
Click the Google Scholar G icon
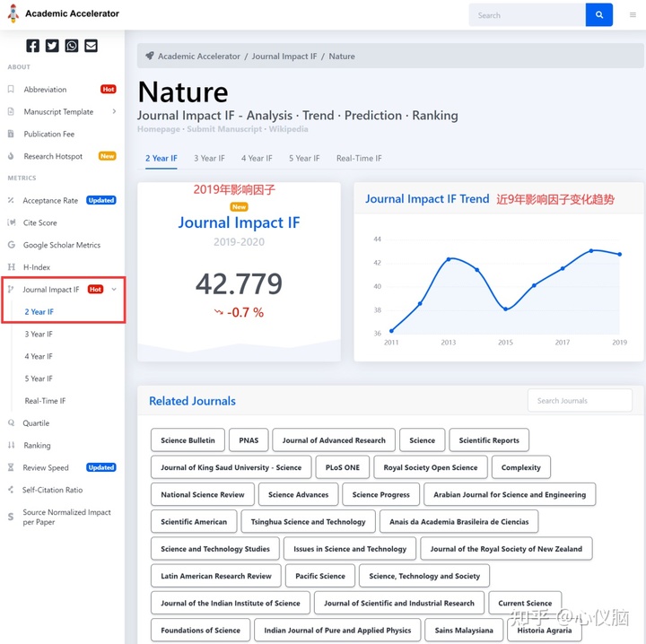(12, 245)
